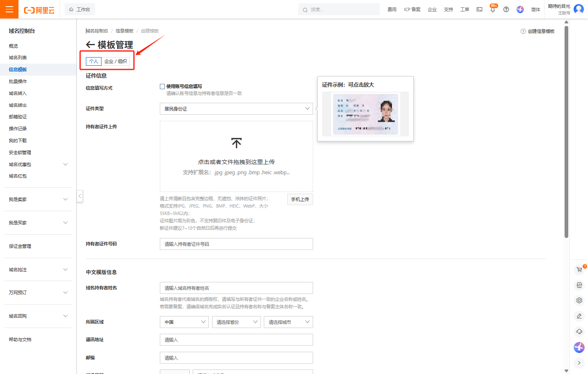Click the icon below the shopping cart
Viewport: 588px width, 374px height.
pos(579,285)
